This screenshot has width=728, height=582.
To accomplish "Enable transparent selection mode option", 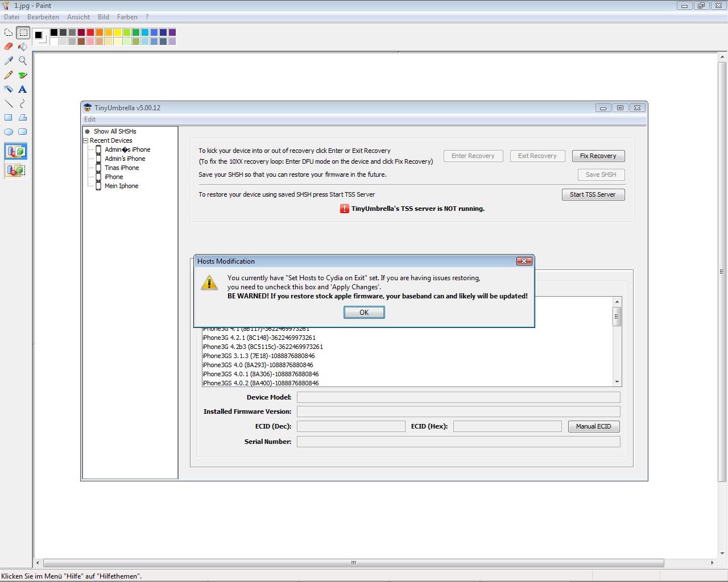I will 16,170.
